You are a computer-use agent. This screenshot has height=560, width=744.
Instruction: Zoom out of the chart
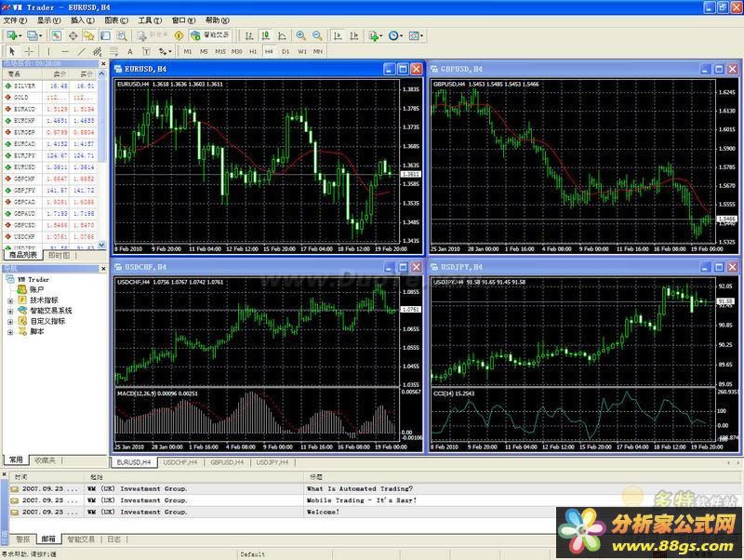tap(317, 35)
